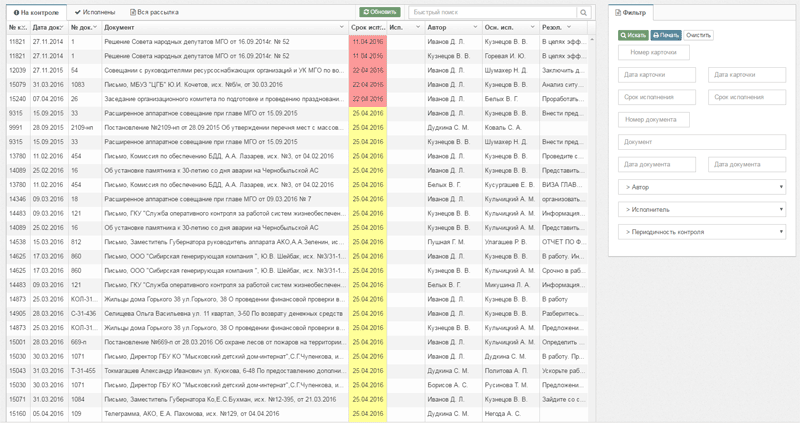Viewport: 800px width, 423px height.
Task: Click into the Быстрый поиск search field
Action: click(490, 12)
